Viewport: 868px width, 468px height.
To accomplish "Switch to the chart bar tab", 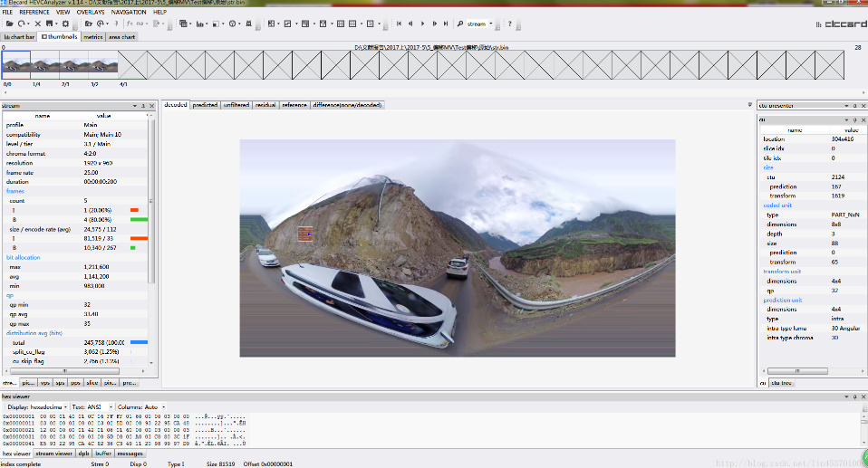I will 19,37.
